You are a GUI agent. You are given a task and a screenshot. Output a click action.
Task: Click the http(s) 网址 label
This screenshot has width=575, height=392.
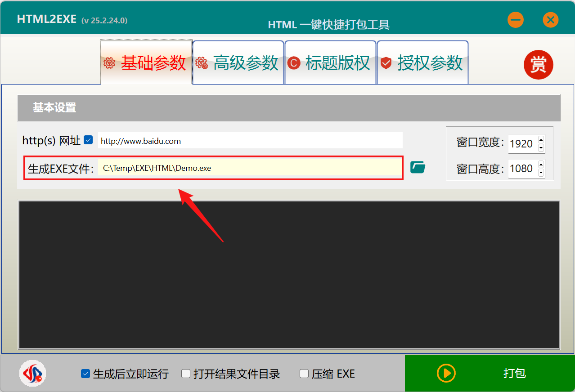tap(51, 141)
